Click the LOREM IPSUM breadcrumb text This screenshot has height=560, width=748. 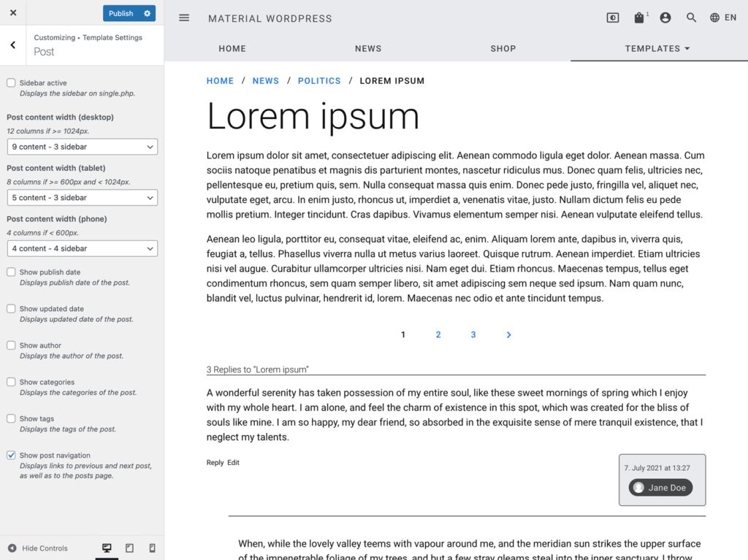(392, 81)
